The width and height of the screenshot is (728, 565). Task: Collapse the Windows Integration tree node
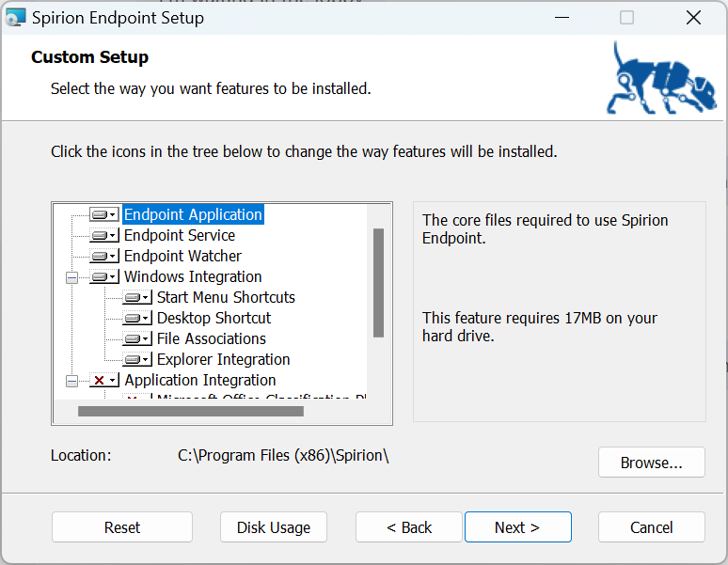71,277
